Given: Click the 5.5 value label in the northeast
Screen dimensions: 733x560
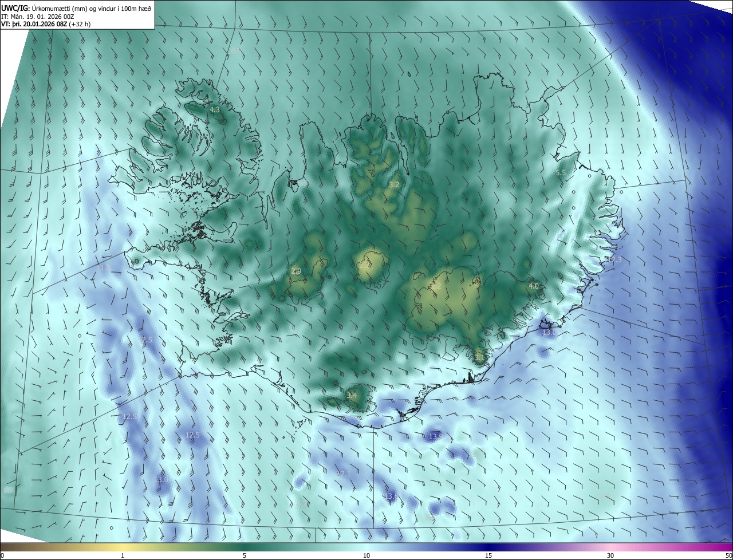Looking at the screenshot, I should click(561, 172).
